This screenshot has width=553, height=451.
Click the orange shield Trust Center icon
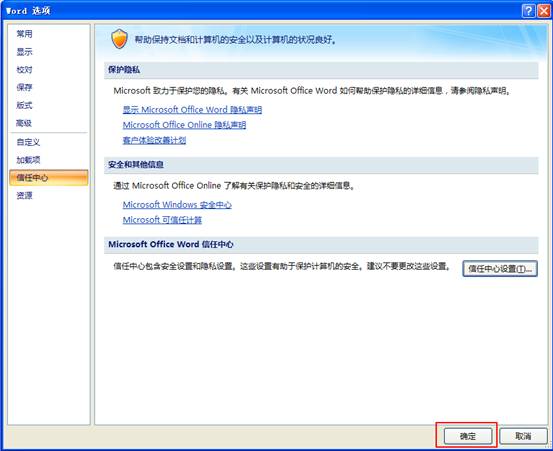click(119, 39)
